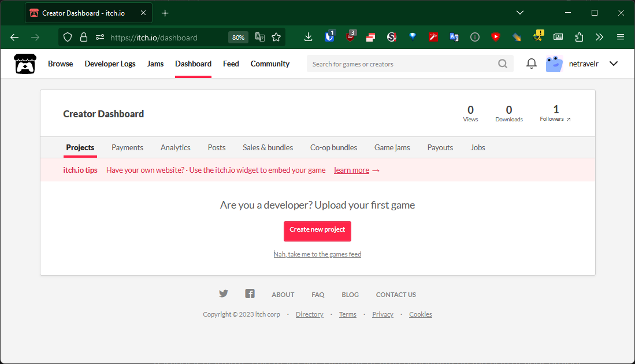Open the BLOG footer link
The height and width of the screenshot is (364, 635).
tap(350, 294)
